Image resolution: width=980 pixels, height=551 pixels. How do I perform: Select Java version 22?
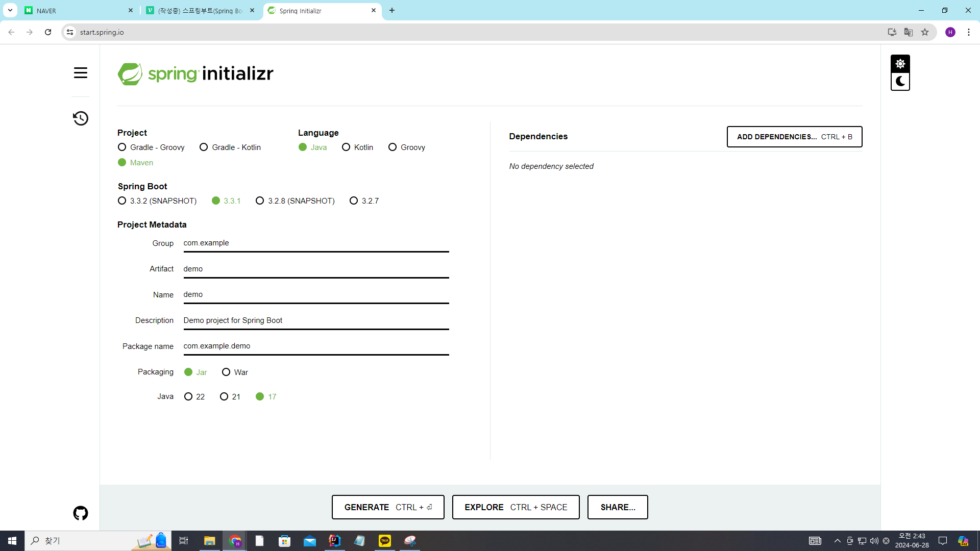[x=194, y=397]
